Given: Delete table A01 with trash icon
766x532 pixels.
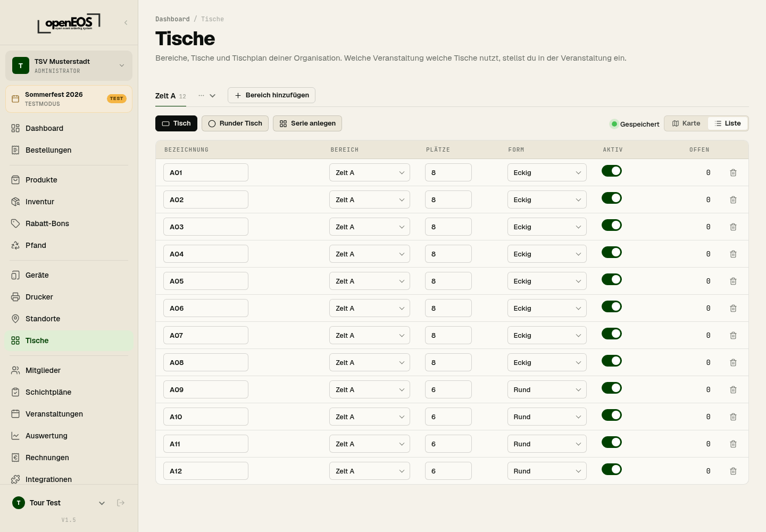Looking at the screenshot, I should point(733,173).
